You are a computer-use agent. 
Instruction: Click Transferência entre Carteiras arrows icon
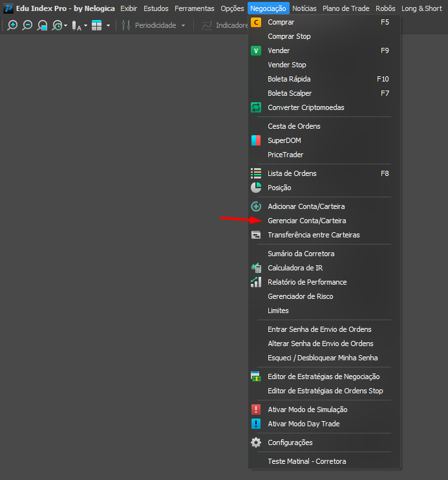point(256,235)
